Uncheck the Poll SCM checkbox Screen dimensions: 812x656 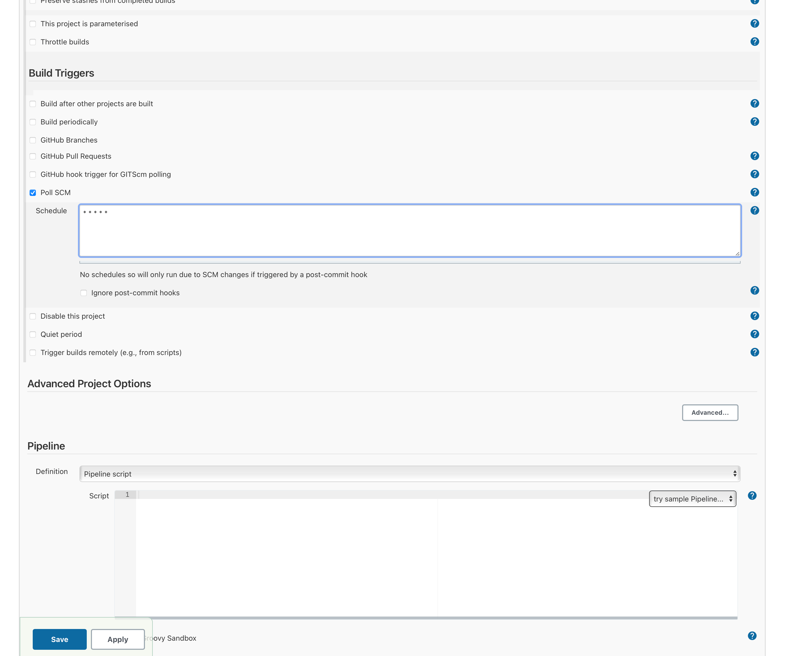(33, 193)
